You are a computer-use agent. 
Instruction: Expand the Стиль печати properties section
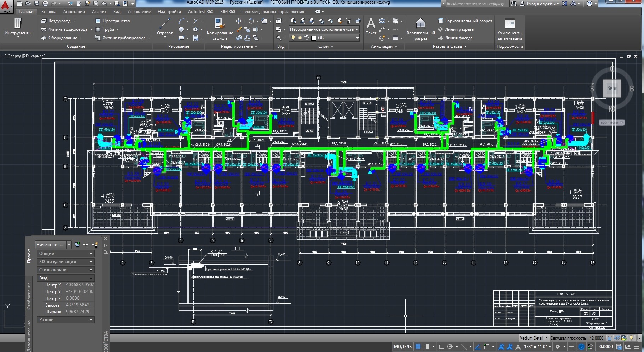[65, 270]
